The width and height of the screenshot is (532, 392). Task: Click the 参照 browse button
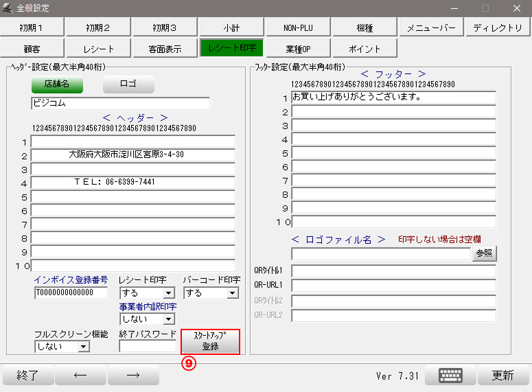[484, 253]
